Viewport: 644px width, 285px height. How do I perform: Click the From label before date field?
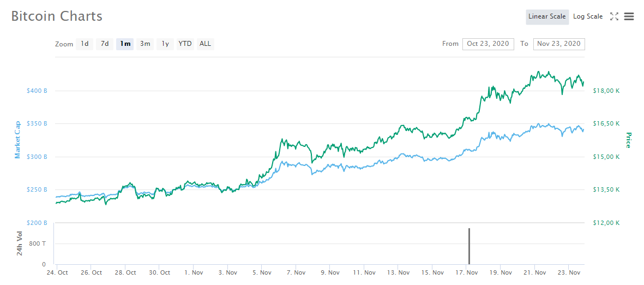click(450, 44)
